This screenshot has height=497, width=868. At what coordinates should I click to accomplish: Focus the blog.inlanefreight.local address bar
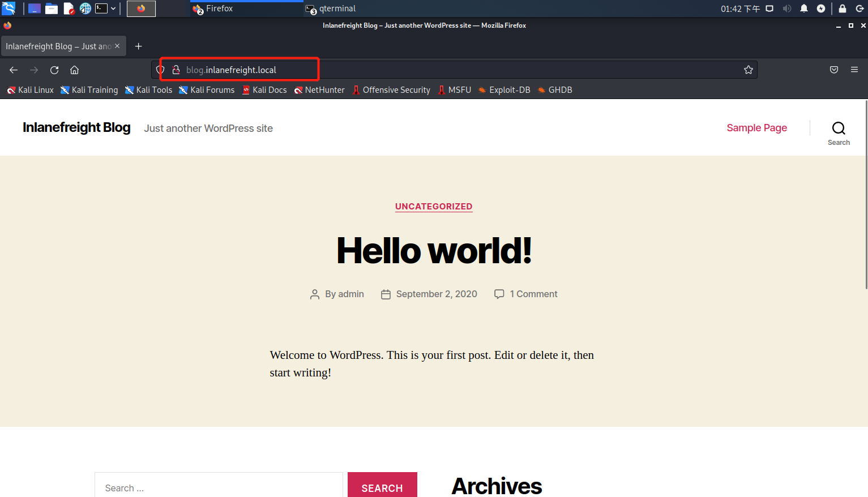click(x=454, y=70)
